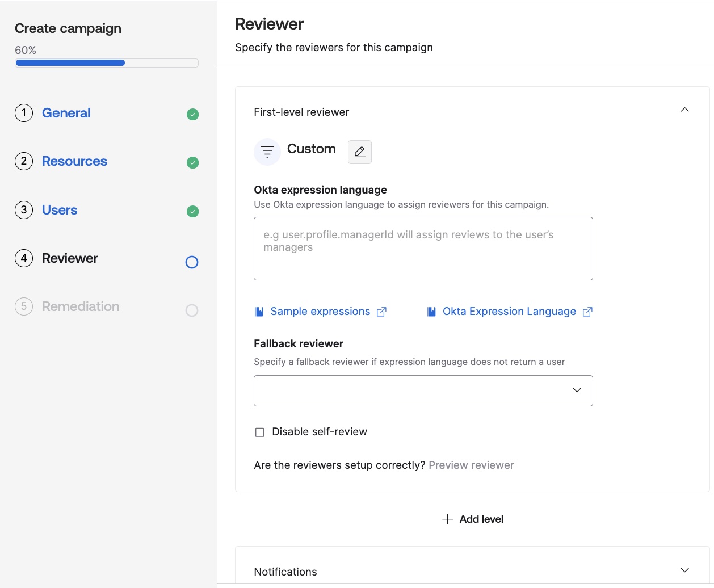Image resolution: width=714 pixels, height=588 pixels.
Task: Click external link icon after Sample expressions
Action: [382, 312]
